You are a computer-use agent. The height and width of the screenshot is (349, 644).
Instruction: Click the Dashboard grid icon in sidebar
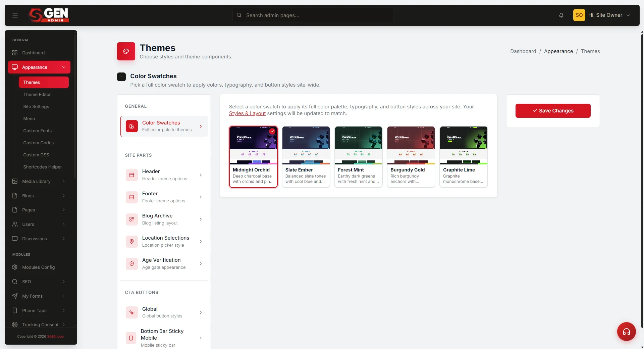click(15, 53)
